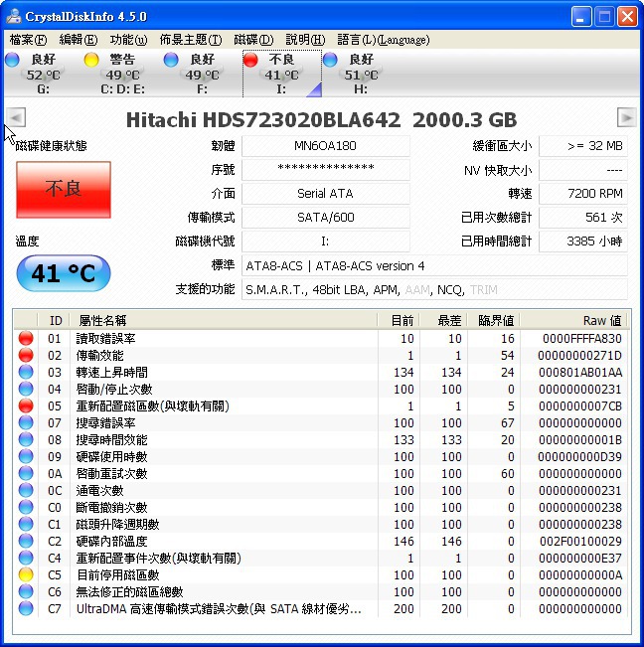644x647 pixels.
Task: Click the 561 次 power-on count field
Action: click(x=583, y=218)
